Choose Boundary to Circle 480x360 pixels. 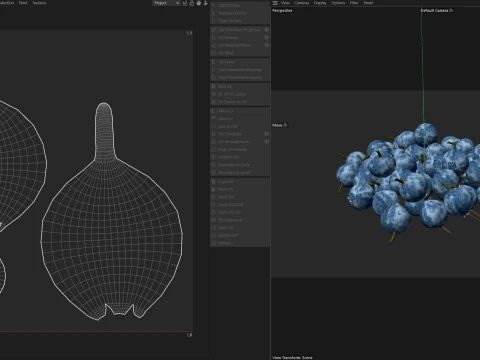coord(240,164)
